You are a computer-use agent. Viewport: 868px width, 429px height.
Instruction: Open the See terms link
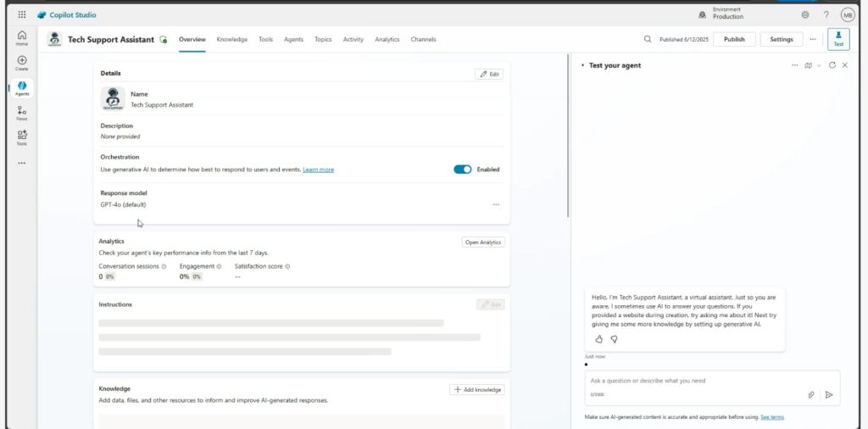pyautogui.click(x=772, y=417)
